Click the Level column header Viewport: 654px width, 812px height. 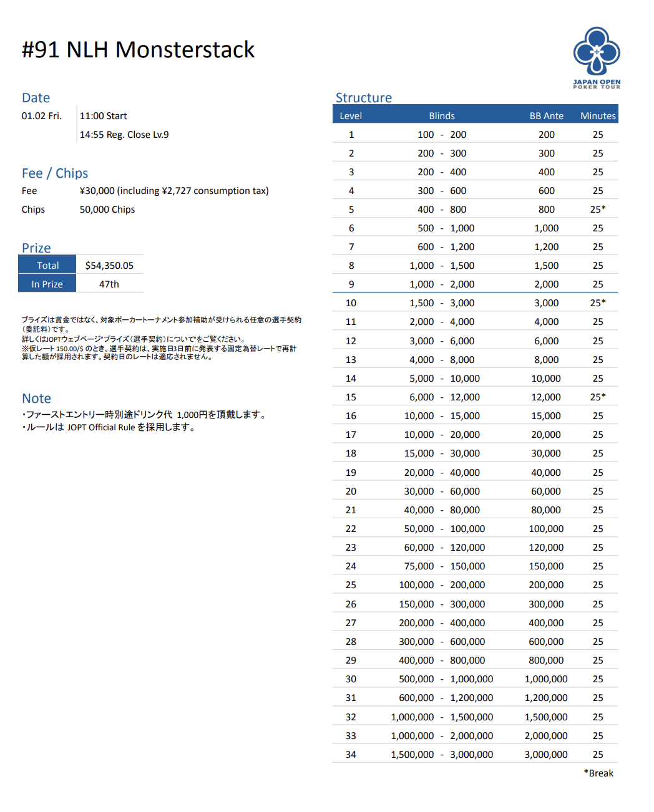[351, 116]
